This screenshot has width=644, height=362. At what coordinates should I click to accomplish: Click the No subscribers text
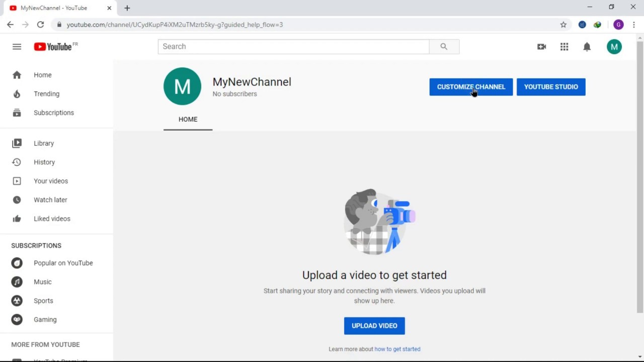234,94
